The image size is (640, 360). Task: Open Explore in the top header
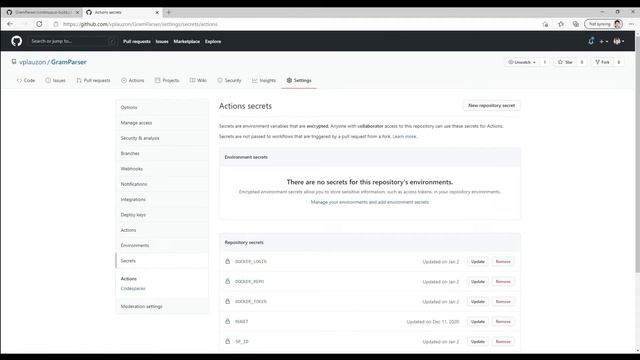213,41
